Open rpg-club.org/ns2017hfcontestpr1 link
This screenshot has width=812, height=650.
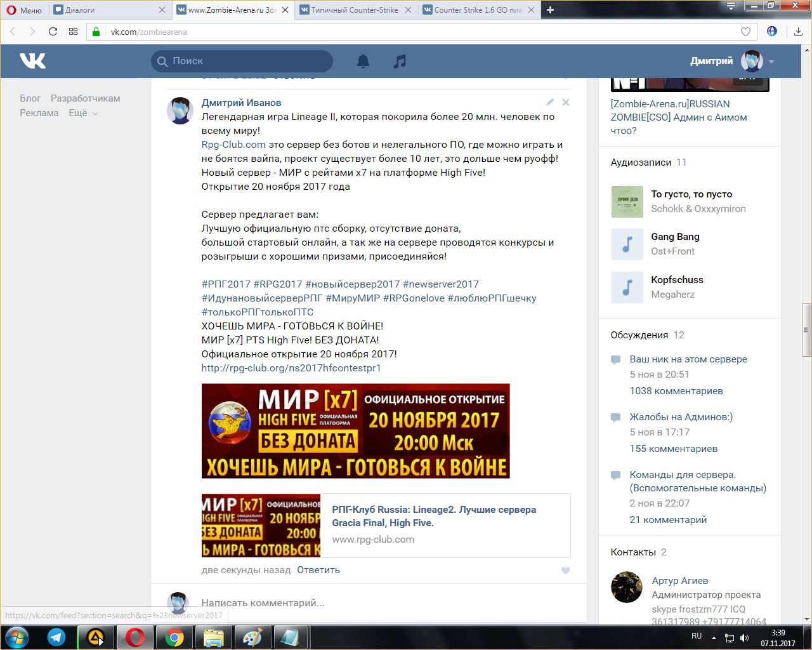(x=291, y=368)
